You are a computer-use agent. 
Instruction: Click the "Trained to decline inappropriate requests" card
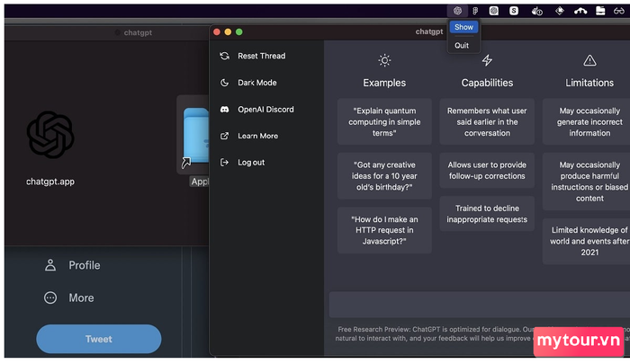tap(487, 214)
